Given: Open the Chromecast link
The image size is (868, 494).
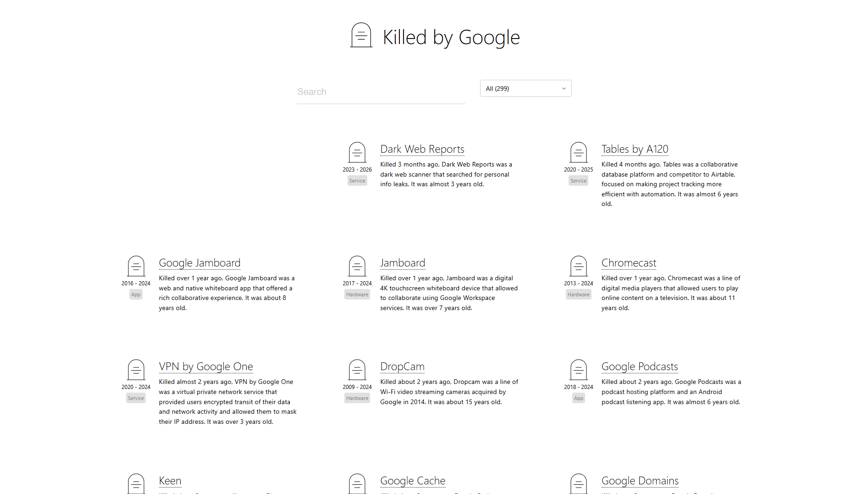Looking at the screenshot, I should click(x=629, y=263).
